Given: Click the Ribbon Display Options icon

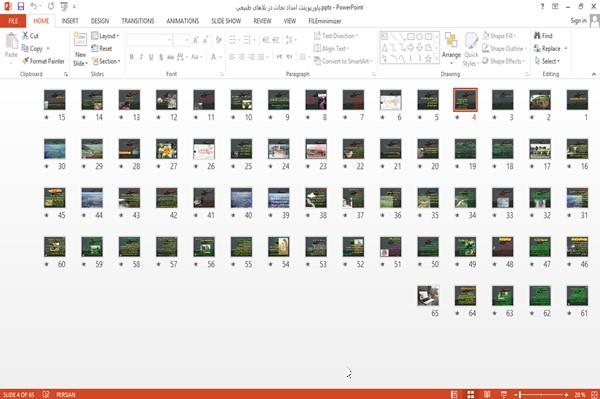Looking at the screenshot, I should (x=555, y=7).
